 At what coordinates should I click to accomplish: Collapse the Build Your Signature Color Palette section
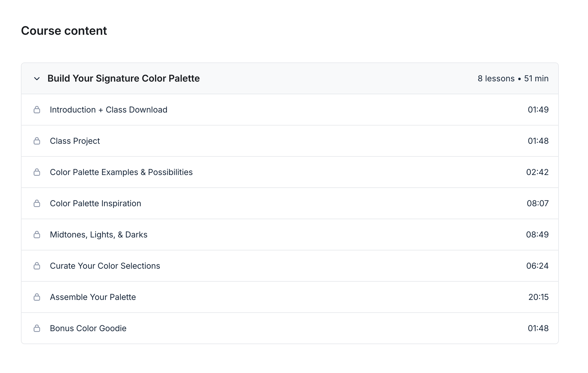point(37,79)
